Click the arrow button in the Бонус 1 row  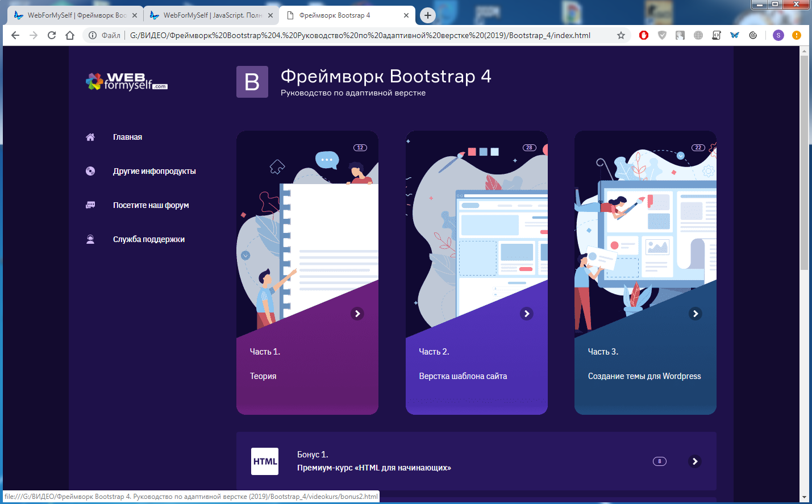click(x=695, y=461)
